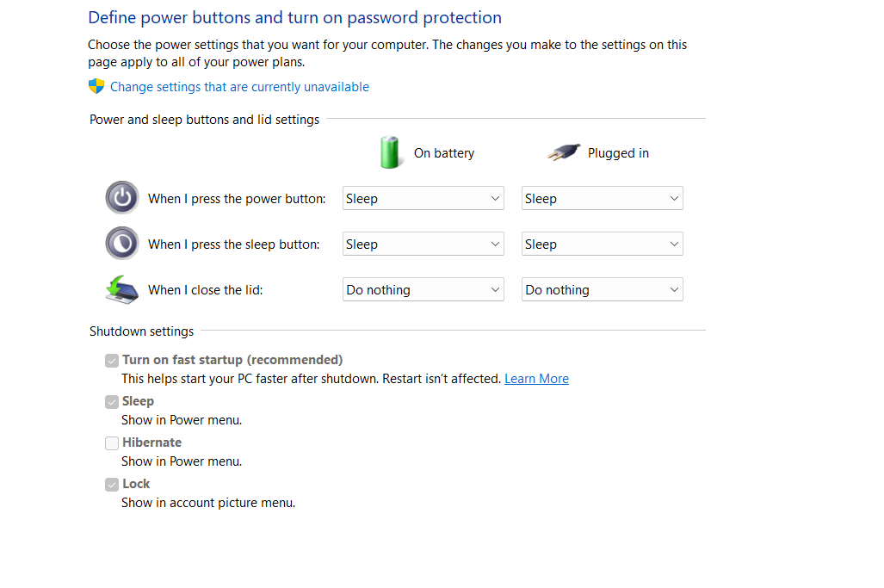Screen dimensions: 884x588
Task: Open sleep button On battery dropdown
Action: pos(423,244)
